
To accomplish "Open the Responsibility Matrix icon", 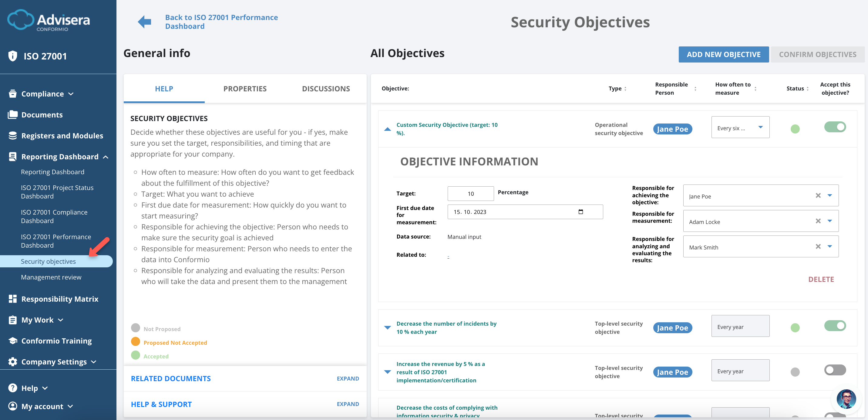I will coord(12,299).
